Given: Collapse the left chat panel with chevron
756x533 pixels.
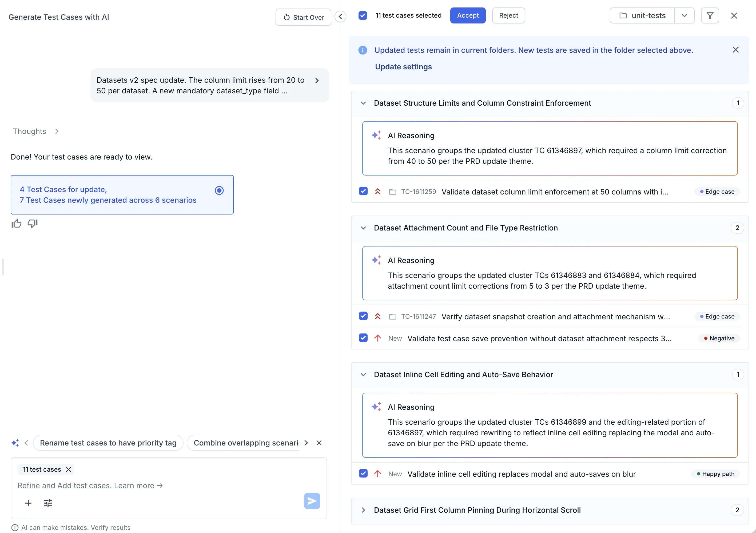Looking at the screenshot, I should 340,17.
